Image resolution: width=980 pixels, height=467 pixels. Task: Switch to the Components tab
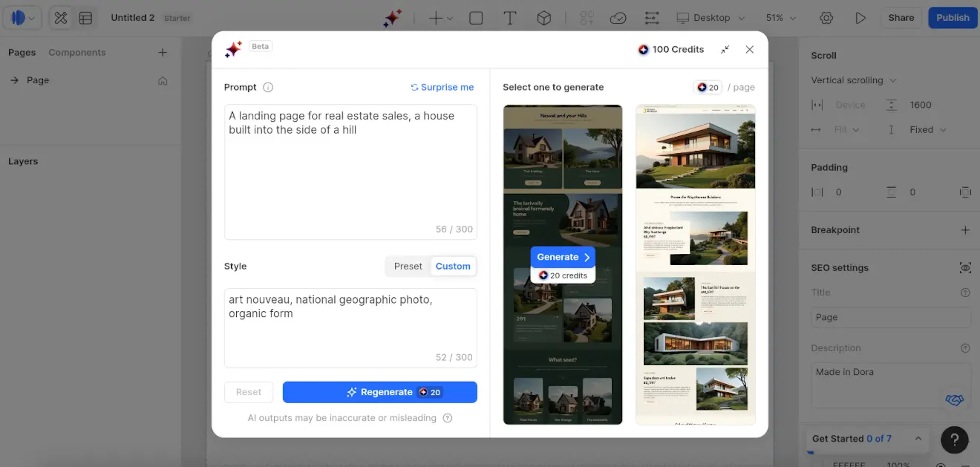click(77, 52)
